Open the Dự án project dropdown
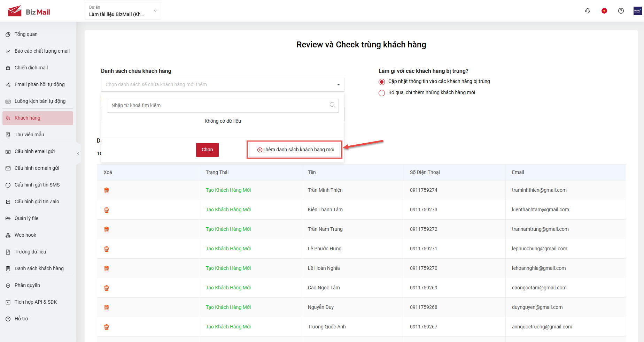The width and height of the screenshot is (644, 342). pos(123,11)
